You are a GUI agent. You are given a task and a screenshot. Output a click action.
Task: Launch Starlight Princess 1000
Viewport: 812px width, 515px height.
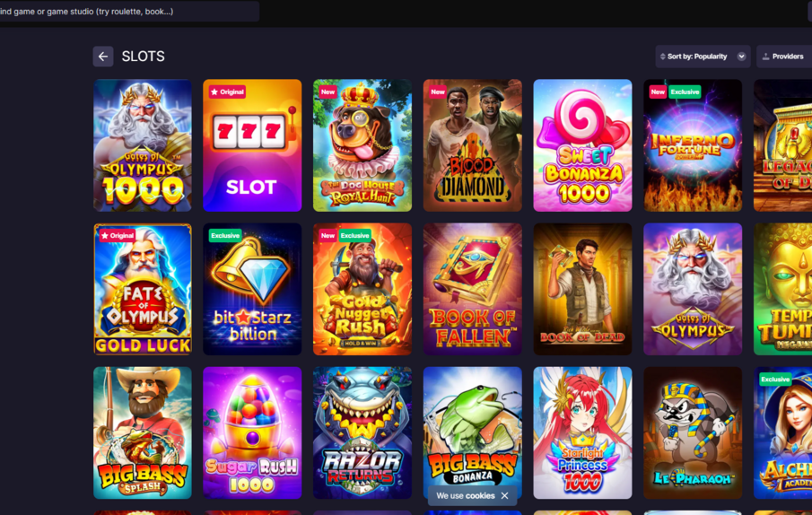(x=582, y=433)
